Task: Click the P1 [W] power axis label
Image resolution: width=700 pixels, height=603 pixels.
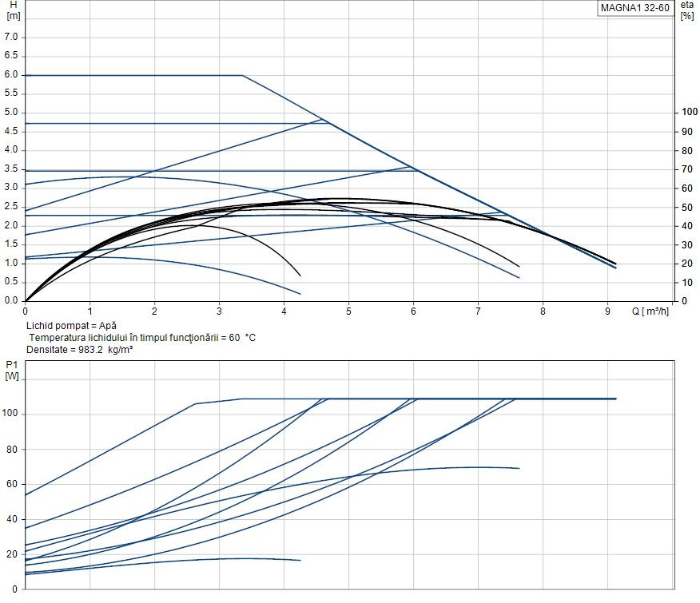Action: coord(12,370)
